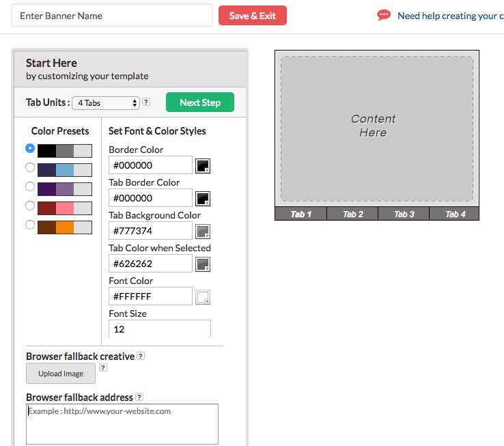
Task: Select the black and gray color preset
Action: click(x=29, y=148)
